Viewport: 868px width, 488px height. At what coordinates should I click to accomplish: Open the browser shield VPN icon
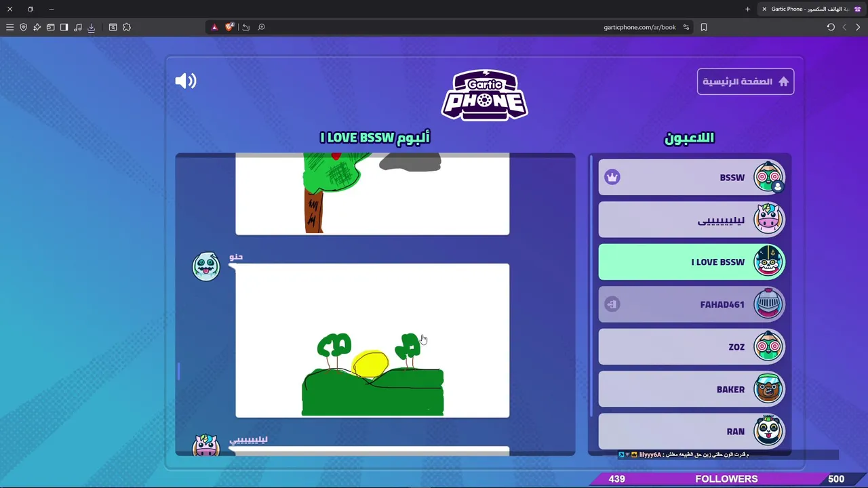coord(23,27)
